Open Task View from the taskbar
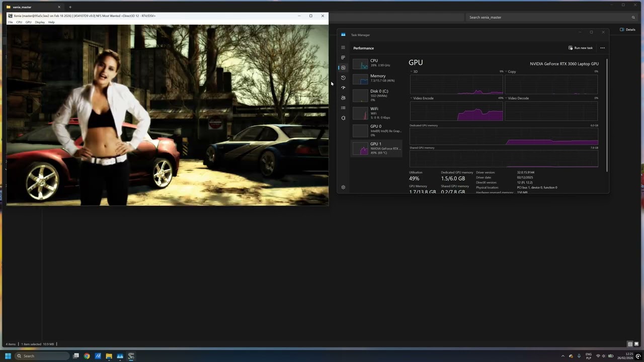The image size is (644, 362). pos(76,356)
